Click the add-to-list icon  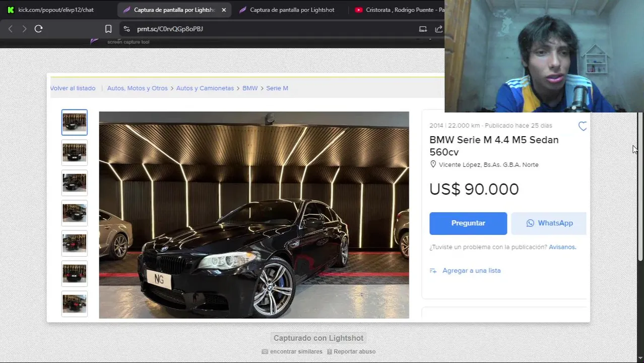[433, 271]
